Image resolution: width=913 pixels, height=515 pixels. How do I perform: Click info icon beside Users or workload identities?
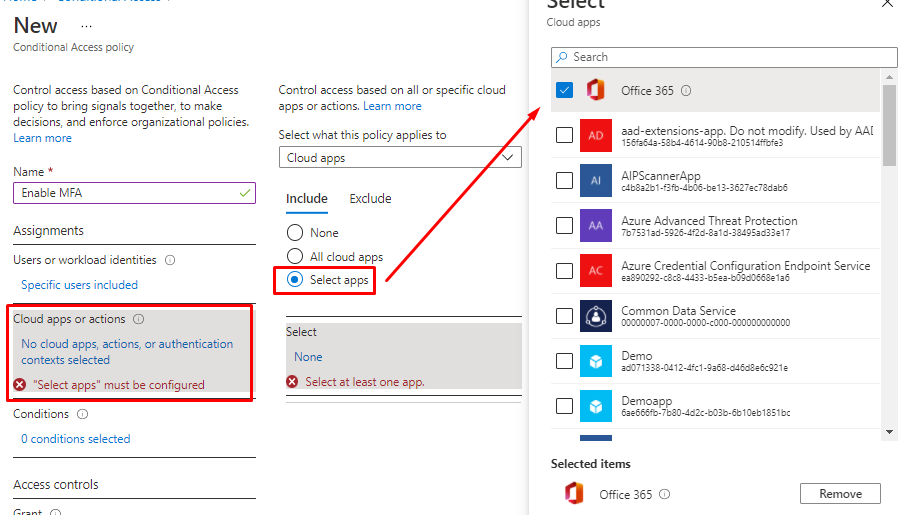point(170,260)
